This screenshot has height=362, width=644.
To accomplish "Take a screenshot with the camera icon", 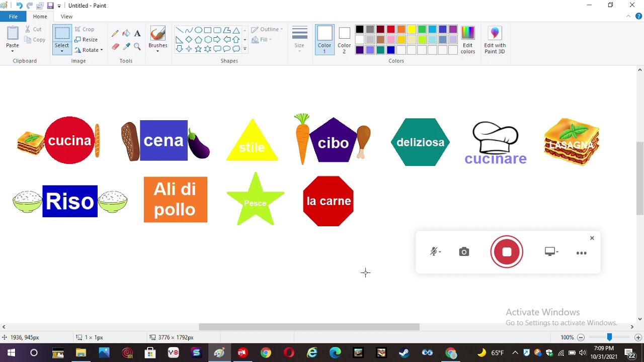I will 464,252.
